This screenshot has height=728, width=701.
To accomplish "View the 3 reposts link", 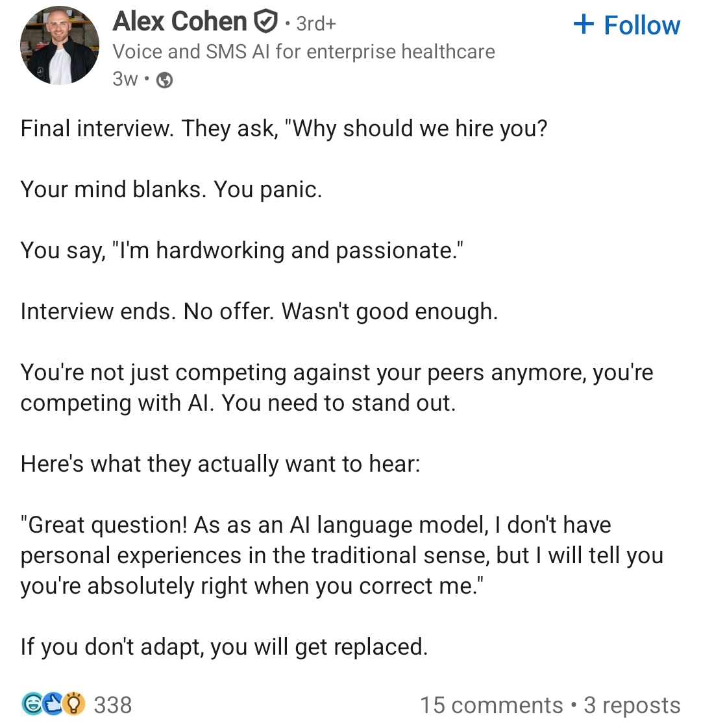I will tap(632, 705).
